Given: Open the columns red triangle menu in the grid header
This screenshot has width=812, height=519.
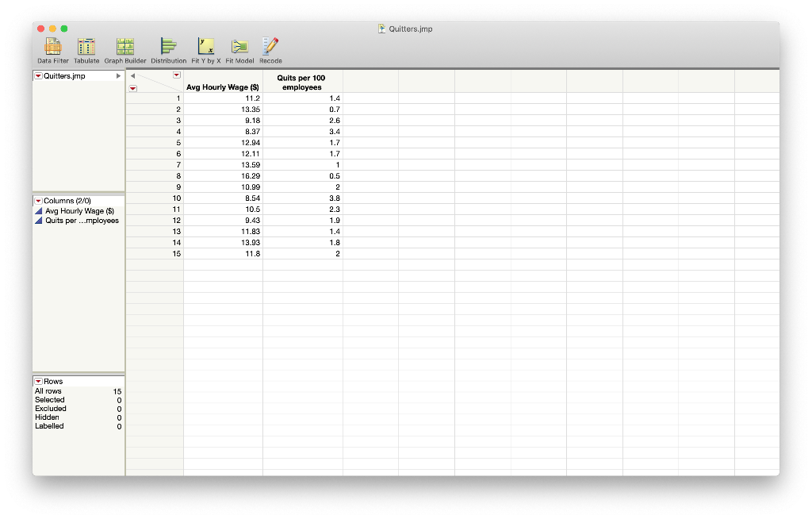Looking at the screenshot, I should point(176,74).
